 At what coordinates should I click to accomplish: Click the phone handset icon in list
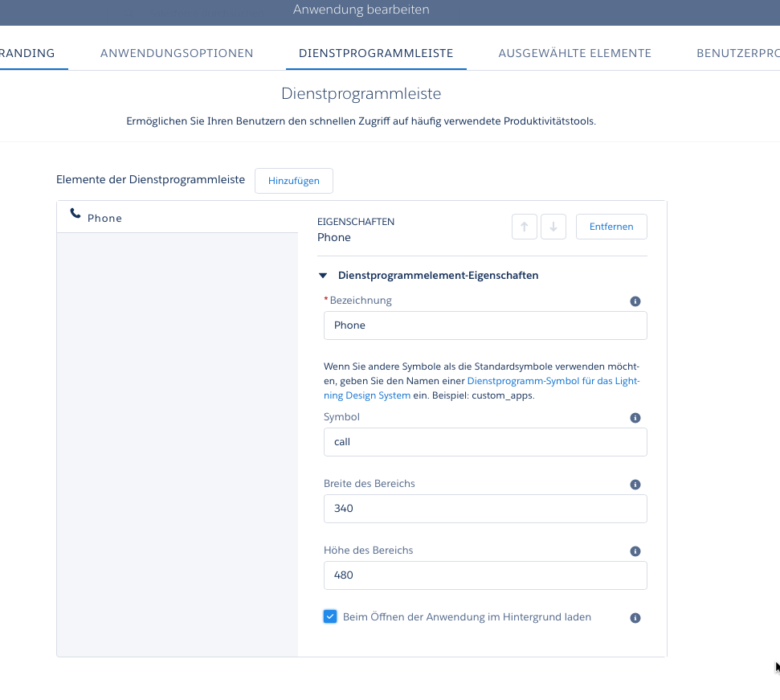point(76,214)
